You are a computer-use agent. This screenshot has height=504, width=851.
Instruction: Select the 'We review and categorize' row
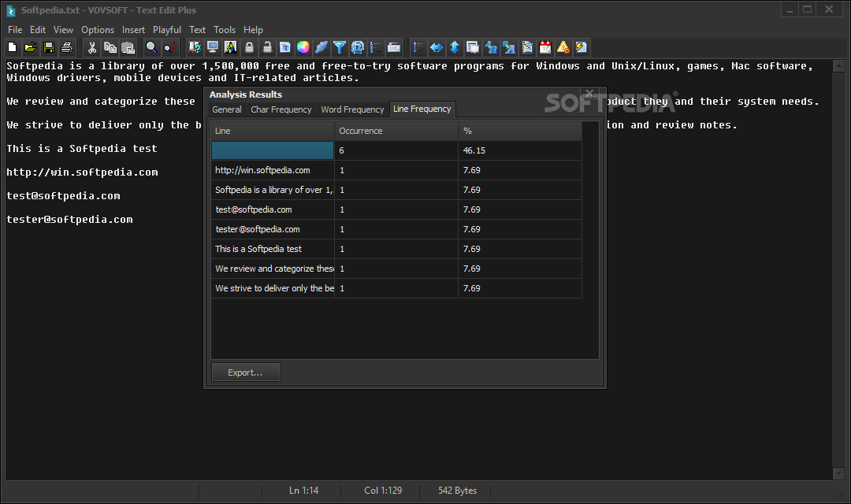[396, 269]
